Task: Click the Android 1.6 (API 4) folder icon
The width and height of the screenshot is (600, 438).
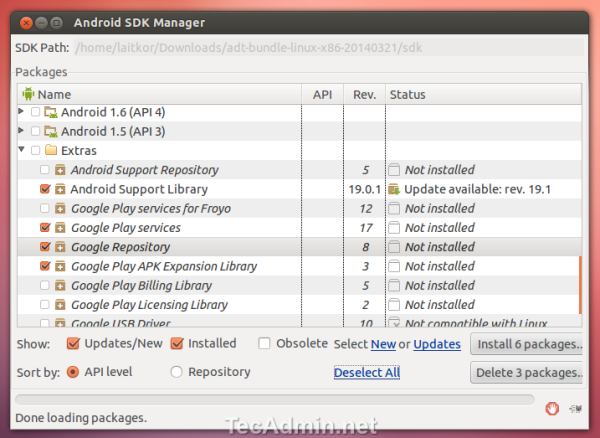Action: pyautogui.click(x=50, y=112)
